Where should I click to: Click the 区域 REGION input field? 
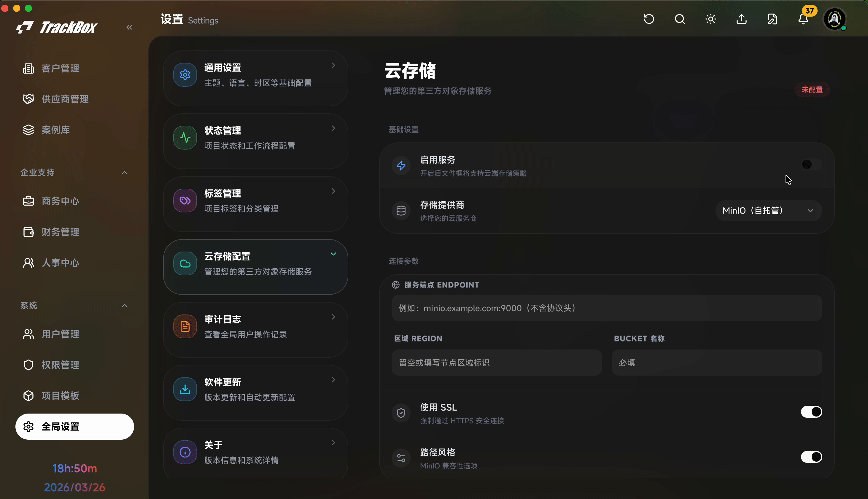click(497, 363)
